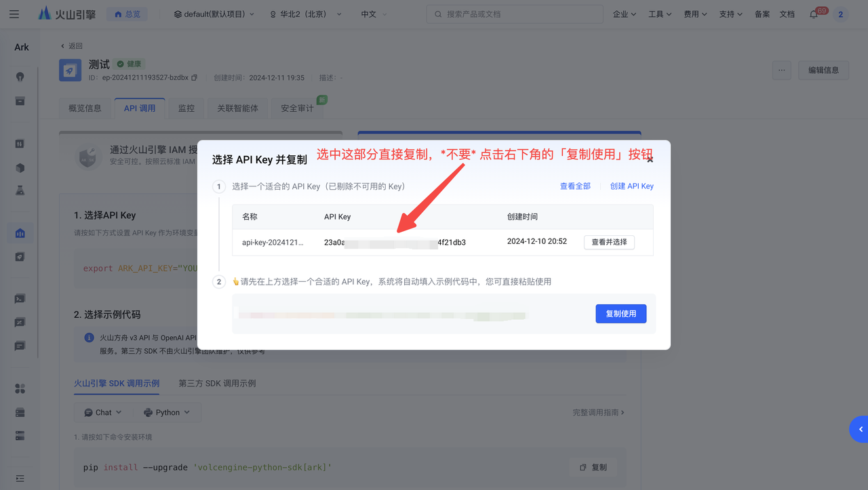Click the search products or docs field
The width and height of the screenshot is (868, 490).
(515, 14)
